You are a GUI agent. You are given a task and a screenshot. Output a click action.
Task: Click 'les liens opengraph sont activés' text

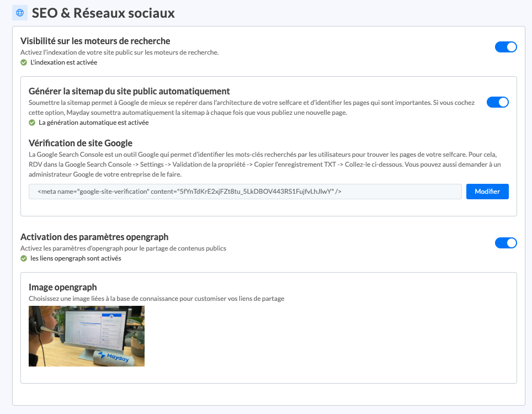[x=76, y=258]
